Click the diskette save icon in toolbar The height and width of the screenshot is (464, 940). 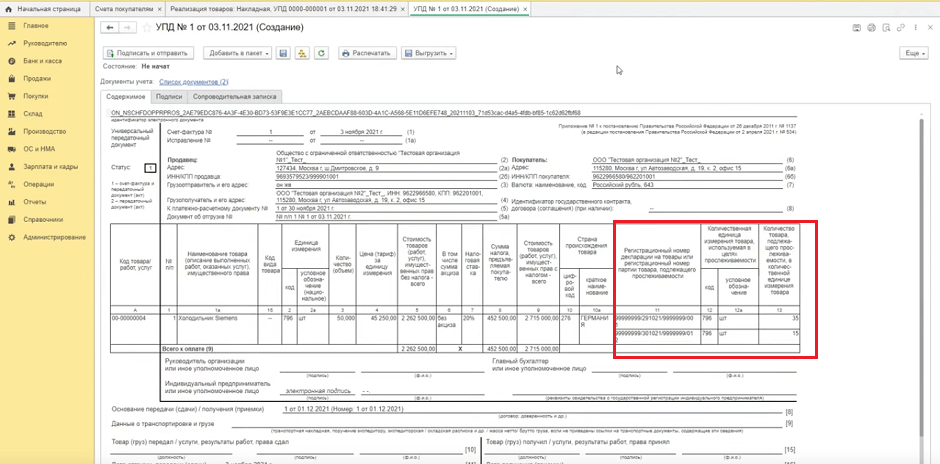point(284,52)
